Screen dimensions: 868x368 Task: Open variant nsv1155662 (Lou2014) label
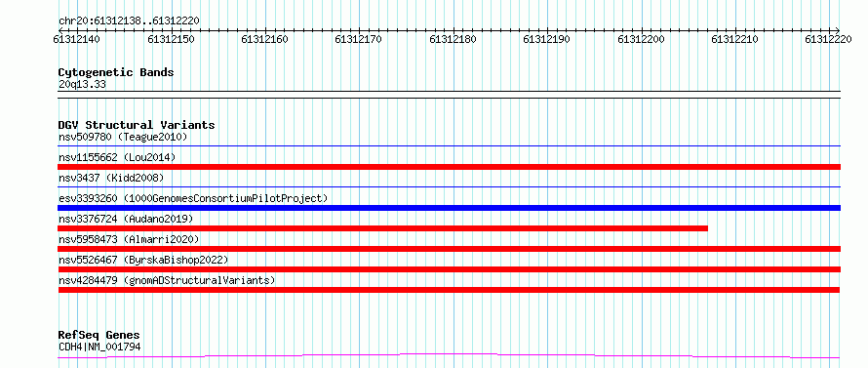pyautogui.click(x=117, y=157)
